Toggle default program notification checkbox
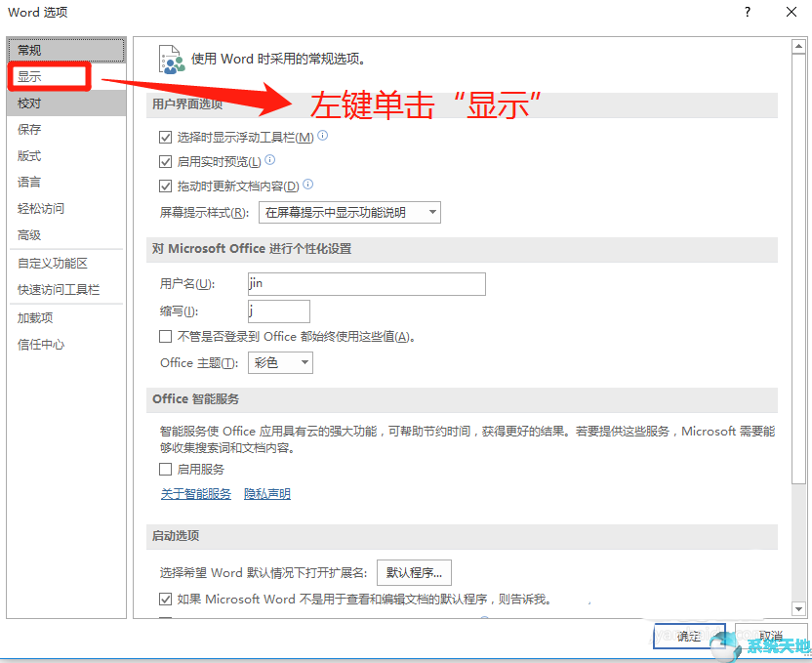 pyautogui.click(x=165, y=600)
